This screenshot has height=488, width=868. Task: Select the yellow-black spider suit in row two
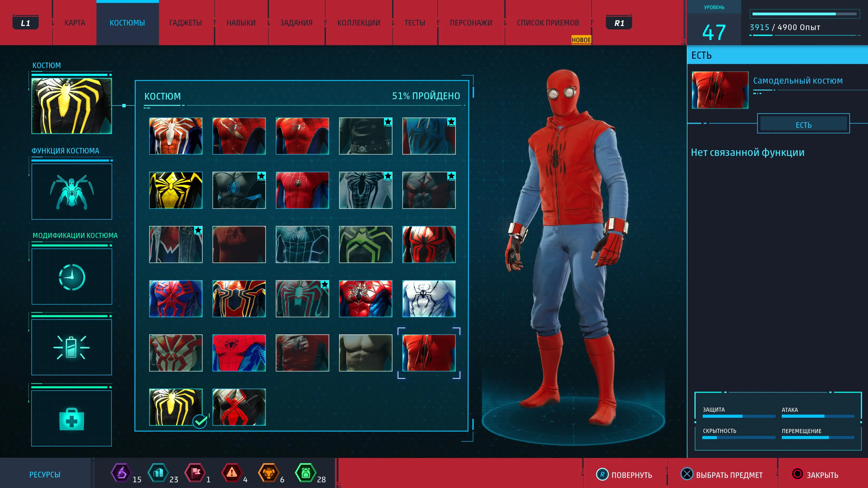coord(176,190)
